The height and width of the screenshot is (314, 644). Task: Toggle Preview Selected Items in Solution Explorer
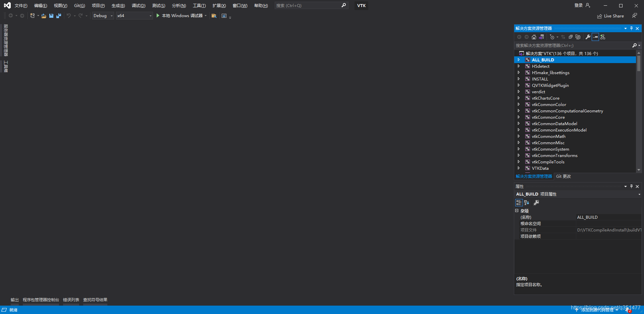coord(595,37)
